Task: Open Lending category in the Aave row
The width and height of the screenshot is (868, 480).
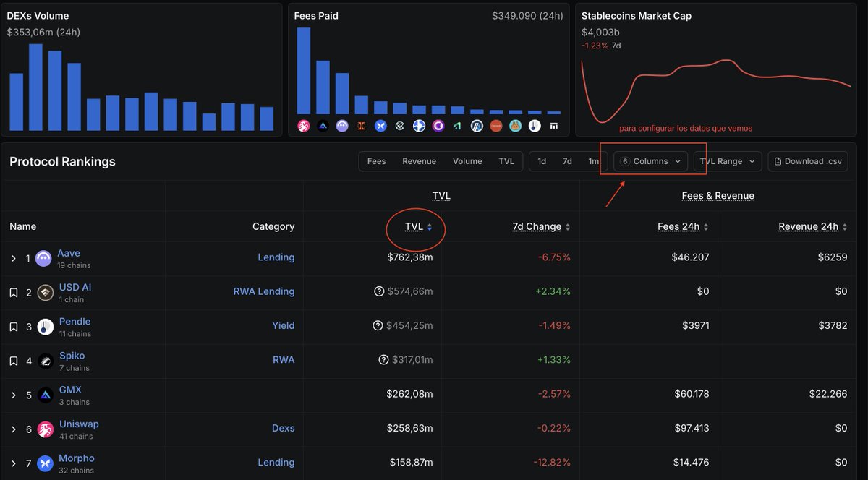Action: 276,257
